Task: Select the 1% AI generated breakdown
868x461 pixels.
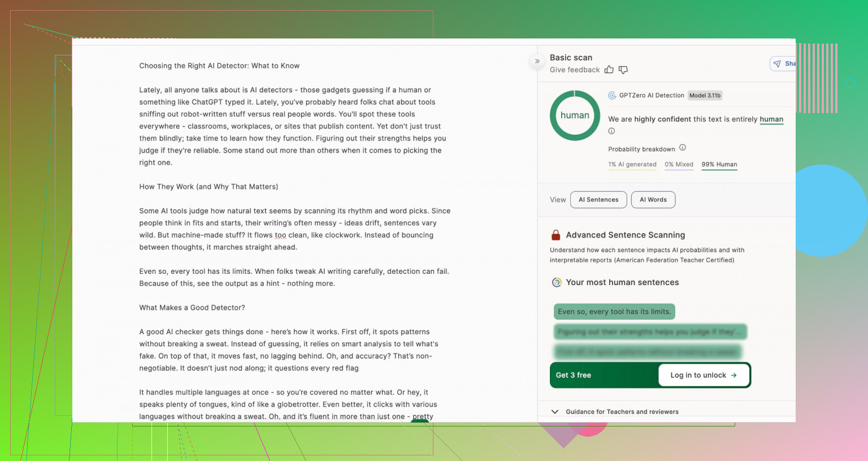Action: 632,165
